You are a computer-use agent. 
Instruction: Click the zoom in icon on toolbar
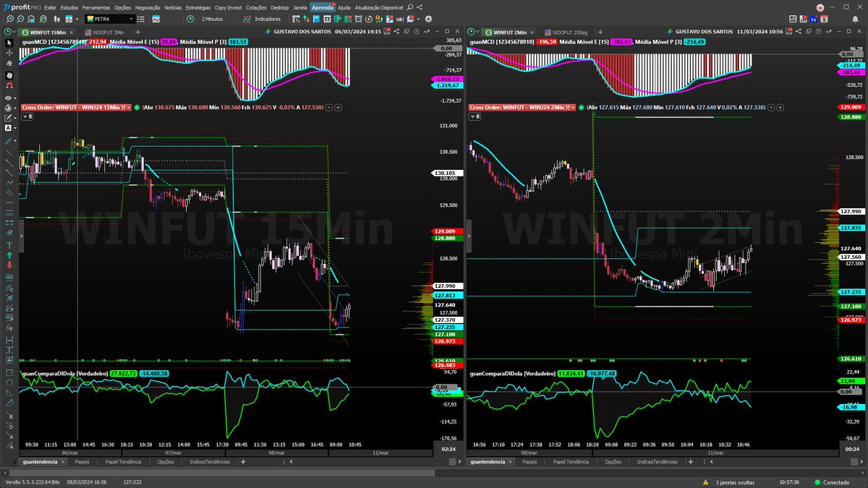pyautogui.click(x=10, y=19)
